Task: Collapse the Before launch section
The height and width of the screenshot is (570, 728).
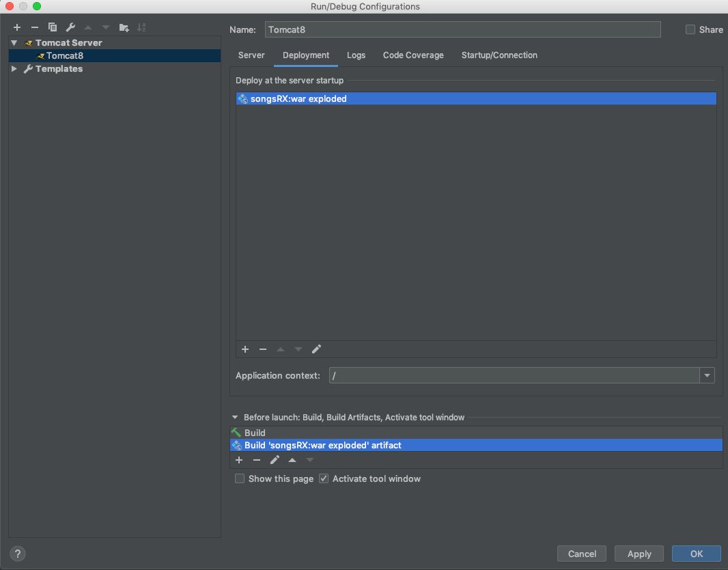Action: pyautogui.click(x=235, y=417)
